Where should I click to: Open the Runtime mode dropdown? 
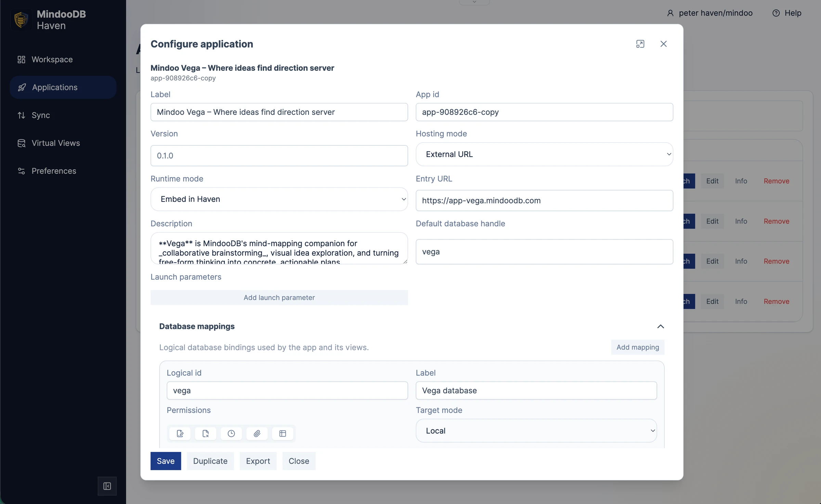pos(279,199)
